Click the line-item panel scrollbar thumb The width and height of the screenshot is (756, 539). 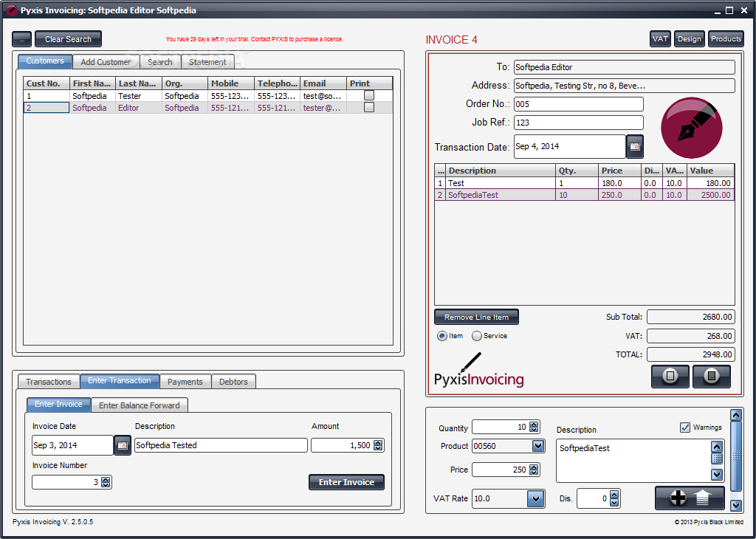click(x=736, y=456)
